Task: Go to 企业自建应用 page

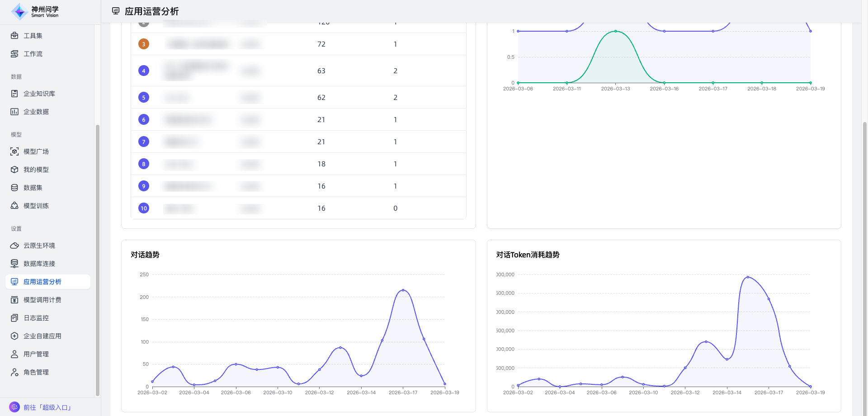Action: pyautogui.click(x=42, y=336)
